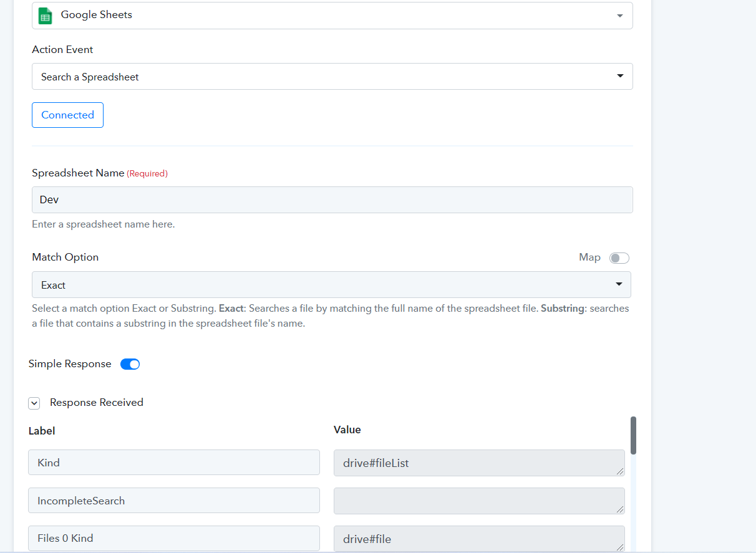Click the Kind label field

click(174, 463)
